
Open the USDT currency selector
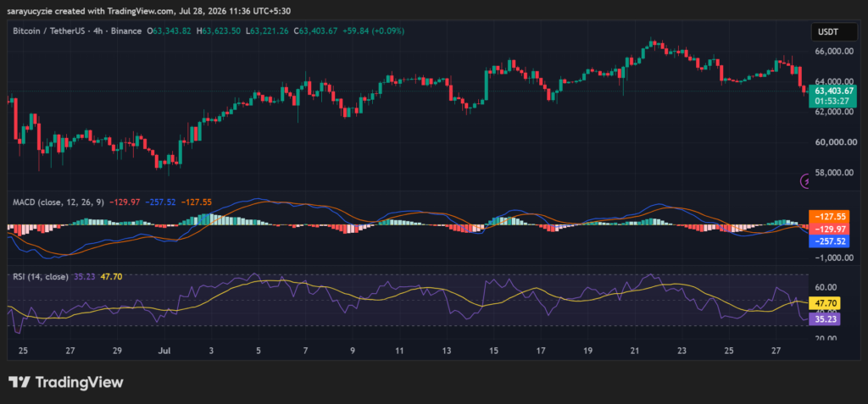point(835,33)
